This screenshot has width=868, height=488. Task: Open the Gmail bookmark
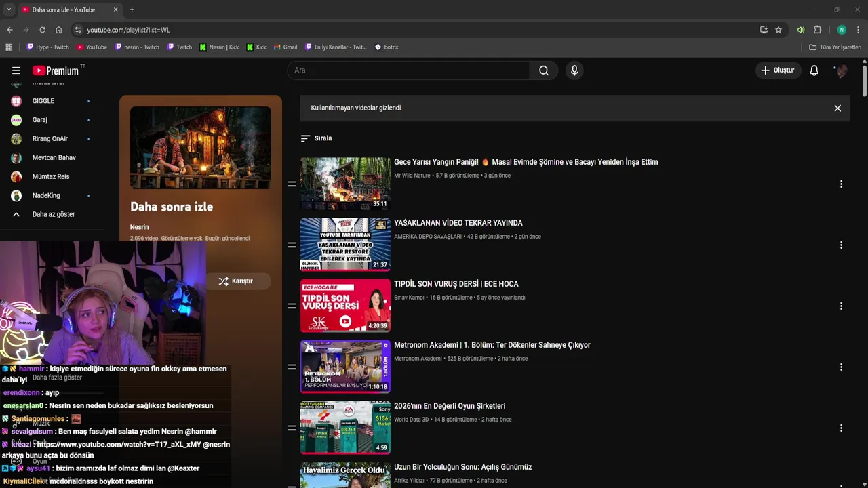coord(285,47)
